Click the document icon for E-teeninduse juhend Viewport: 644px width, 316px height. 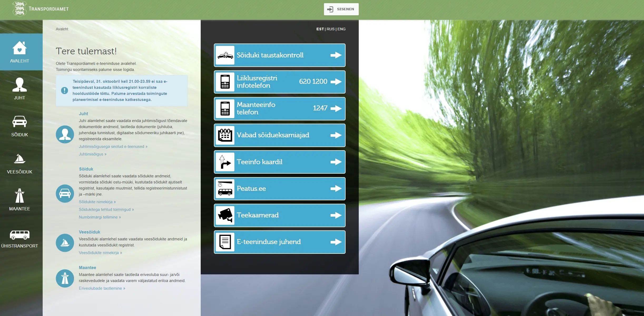pos(225,242)
